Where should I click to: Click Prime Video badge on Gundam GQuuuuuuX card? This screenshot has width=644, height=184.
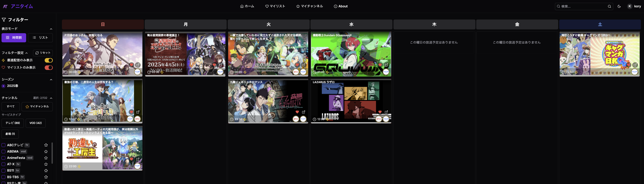pyautogui.click(x=386, y=72)
